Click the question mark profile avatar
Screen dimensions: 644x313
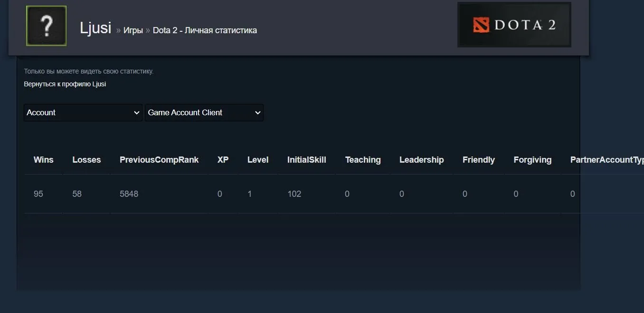coord(46,26)
